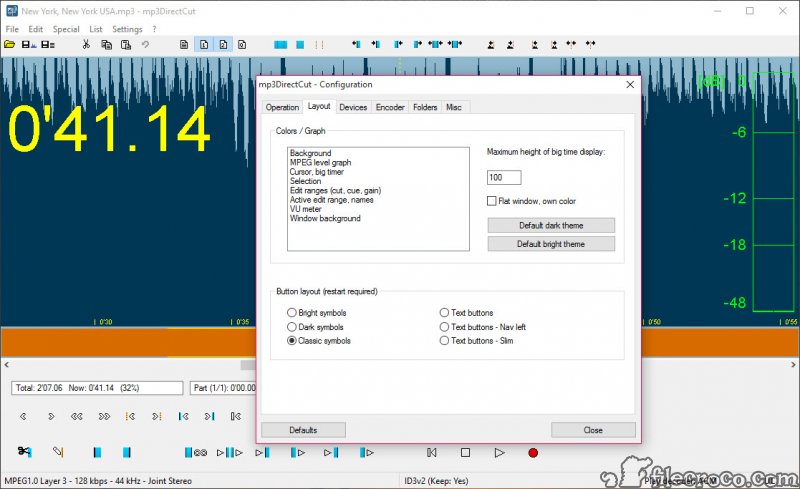Image resolution: width=800 pixels, height=489 pixels.
Task: Click the Defaults button in the dialog
Action: [x=303, y=430]
